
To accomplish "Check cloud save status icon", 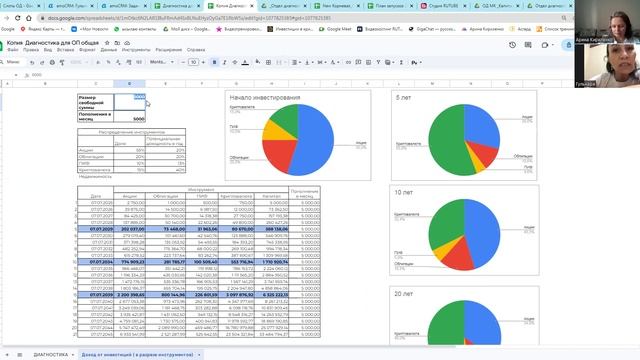I will [x=127, y=42].
